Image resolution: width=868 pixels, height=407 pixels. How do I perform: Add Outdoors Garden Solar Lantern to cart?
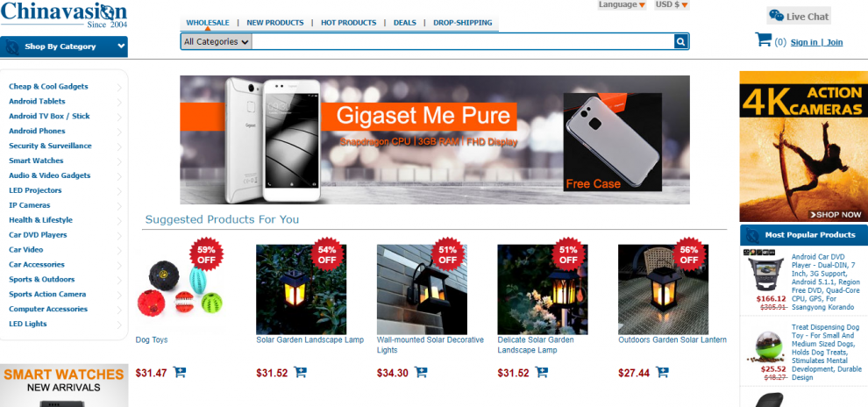pyautogui.click(x=662, y=372)
